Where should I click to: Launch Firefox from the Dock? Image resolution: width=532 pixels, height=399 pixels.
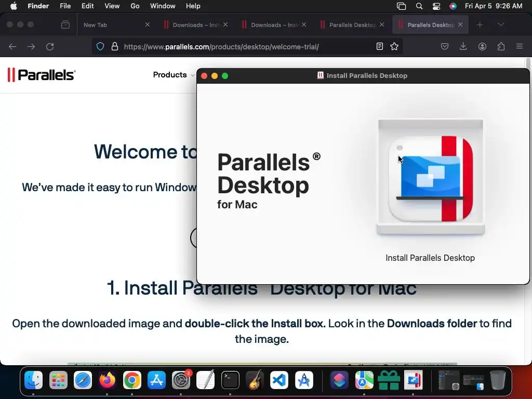(107, 380)
